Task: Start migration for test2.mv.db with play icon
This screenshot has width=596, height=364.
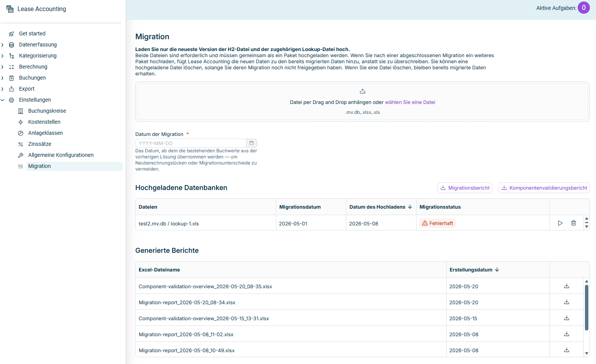Action: tap(560, 223)
